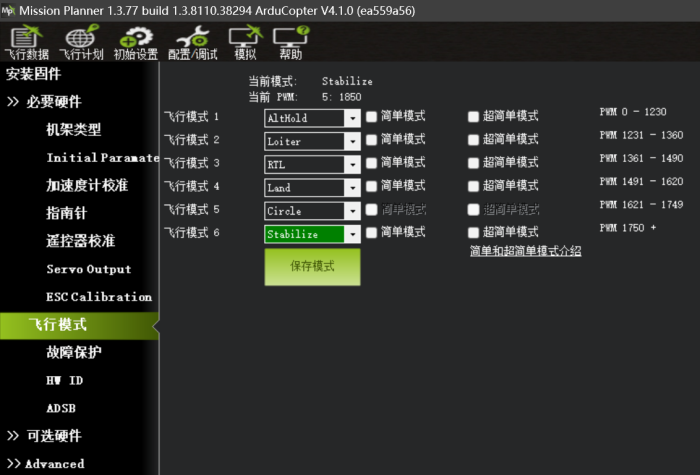
Task: Open the 初始设置 initial setup icon
Action: [x=136, y=42]
